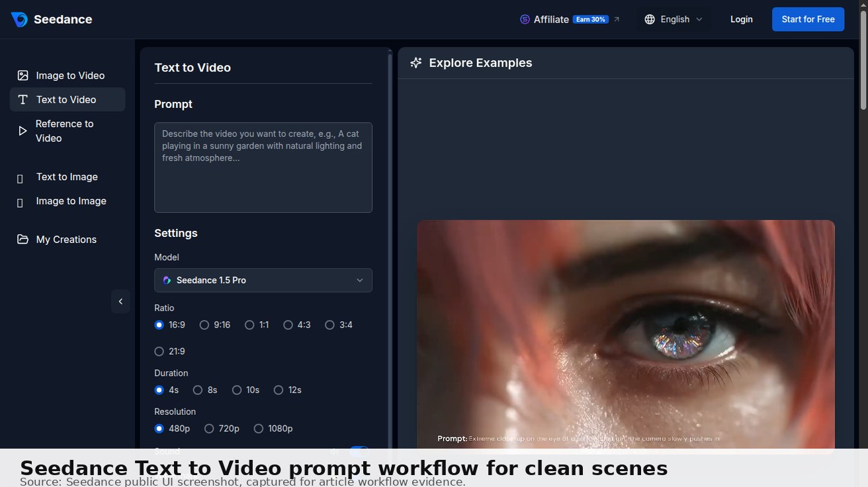Select the 16:9 ratio

(x=170, y=325)
